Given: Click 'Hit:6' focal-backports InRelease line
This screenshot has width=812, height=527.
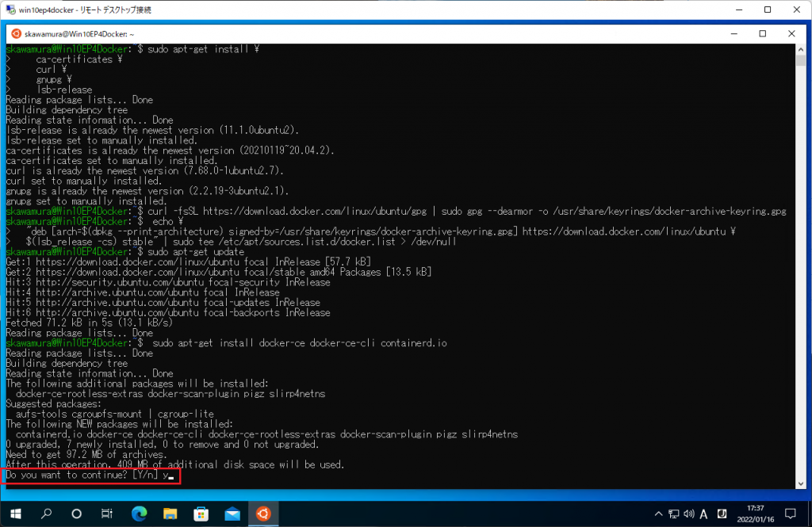Looking at the screenshot, I should [168, 312].
